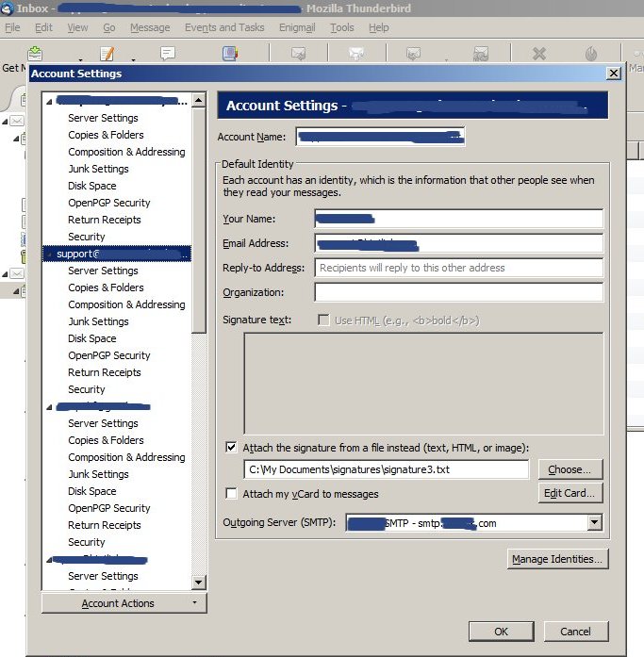This screenshot has height=657, width=644.
Task: Click the Edit Card... button
Action: click(570, 493)
